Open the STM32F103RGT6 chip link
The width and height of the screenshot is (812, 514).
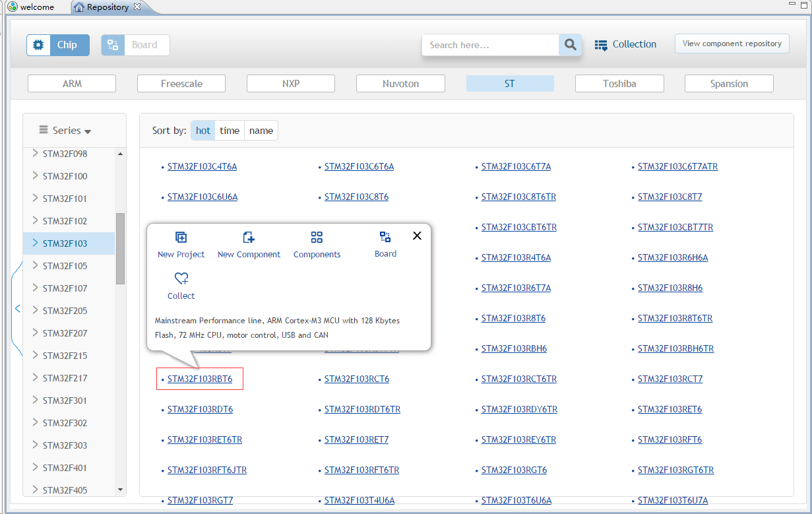point(514,470)
